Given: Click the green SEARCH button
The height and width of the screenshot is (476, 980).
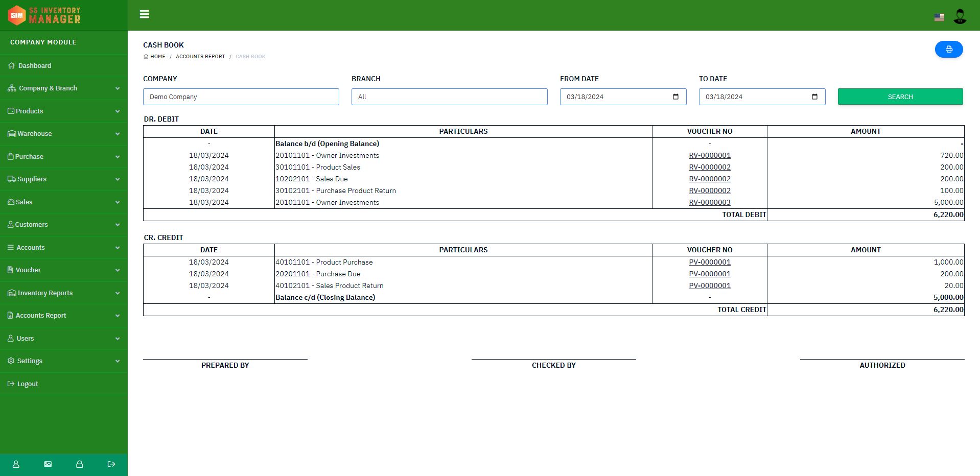Looking at the screenshot, I should point(900,97).
